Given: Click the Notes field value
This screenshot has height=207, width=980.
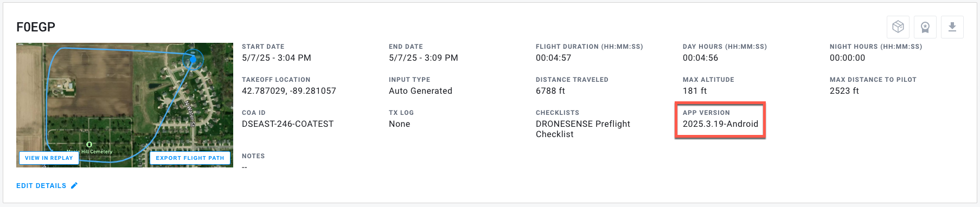Looking at the screenshot, I should tap(245, 167).
